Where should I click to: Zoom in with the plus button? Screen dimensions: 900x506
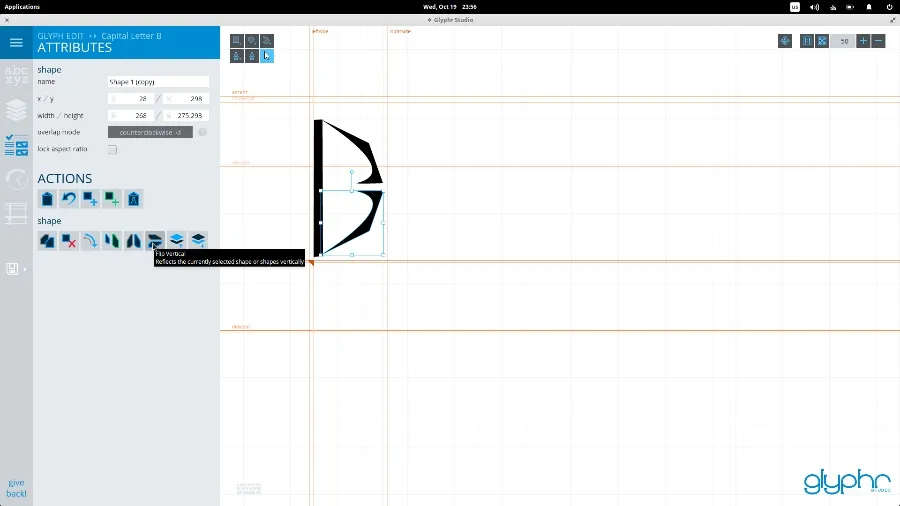pos(863,41)
